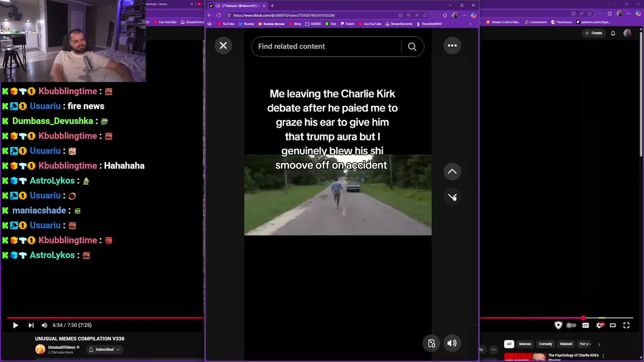Image resolution: width=644 pixels, height=362 pixels.
Task: Open the patreon.com bookmark
Action: [x=593, y=22]
